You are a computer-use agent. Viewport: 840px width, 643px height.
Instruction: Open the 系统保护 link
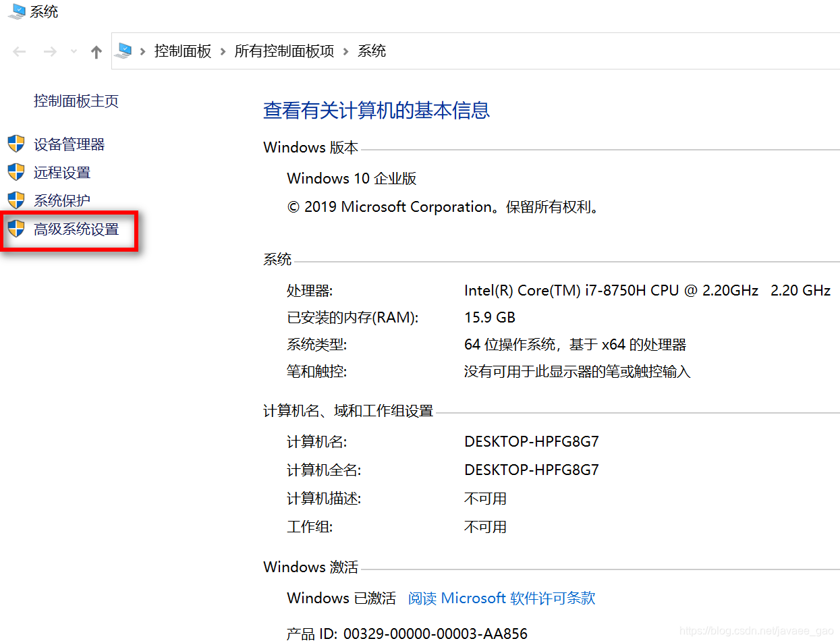point(62,201)
